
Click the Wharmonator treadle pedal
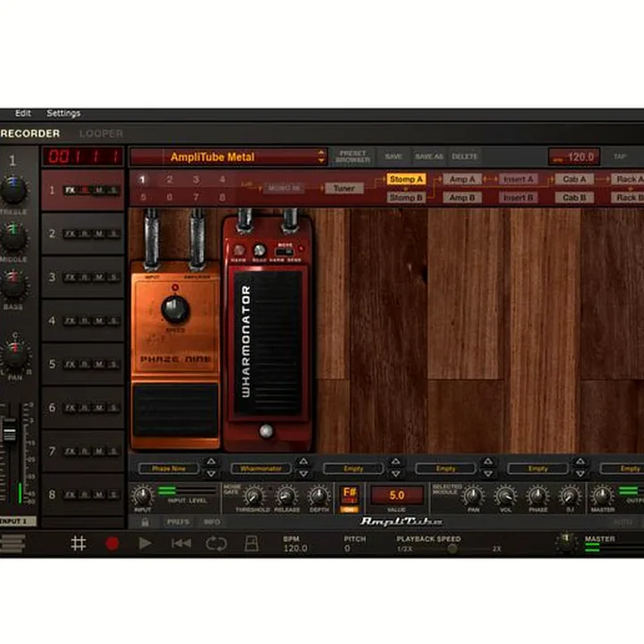[x=267, y=343]
